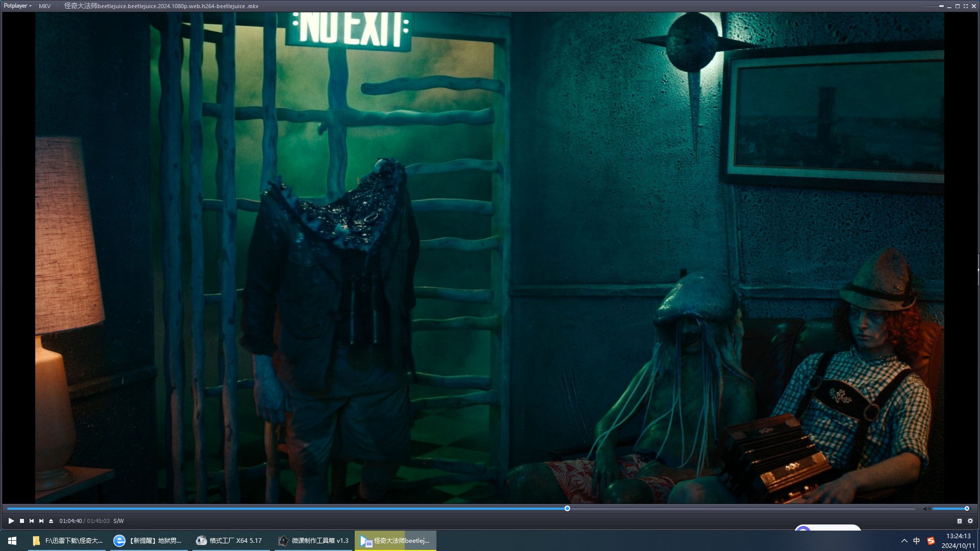
Task: Click the elapsed time display 01:04:40
Action: (x=70, y=521)
